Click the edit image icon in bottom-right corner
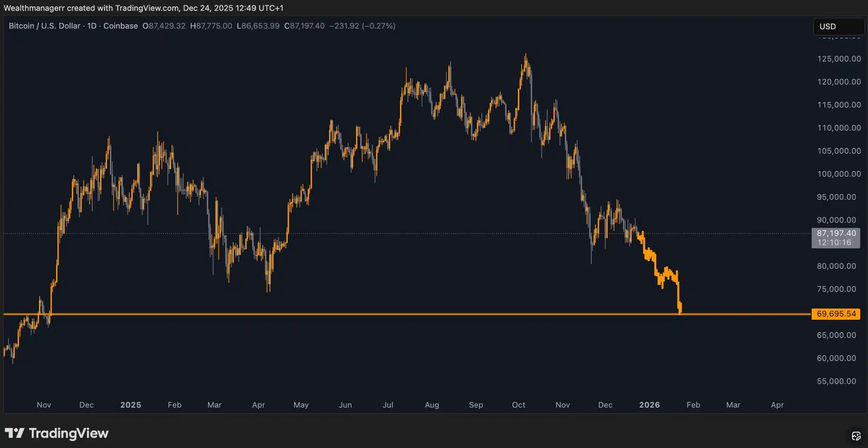This screenshot has height=448, width=868. click(x=856, y=436)
